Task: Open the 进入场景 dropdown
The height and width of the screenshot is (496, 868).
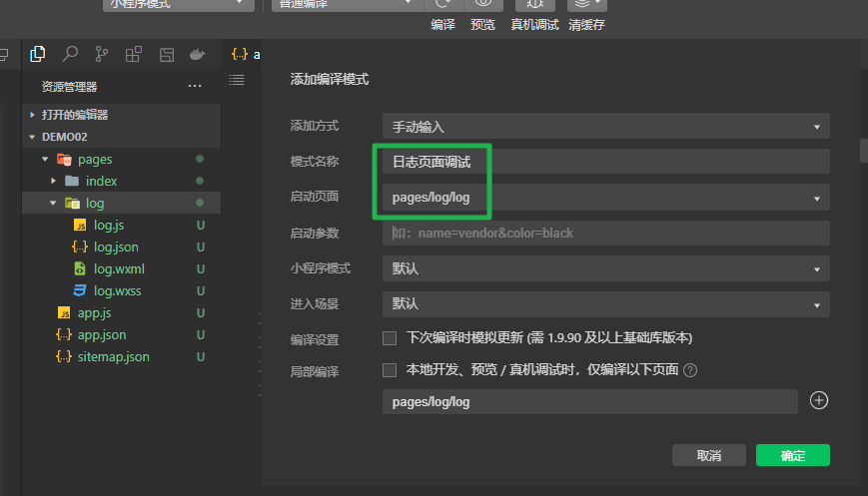Action: (x=605, y=304)
